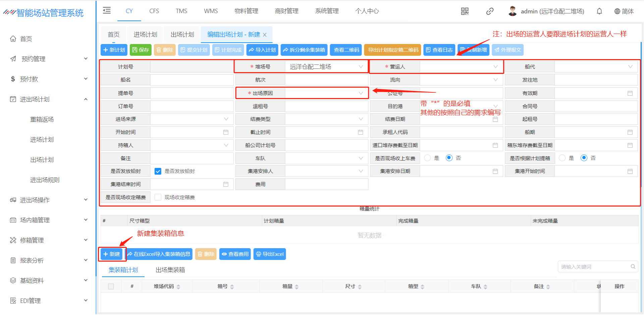644x315 pixels.
Task: Open the QR code icon in header
Action: (465, 11)
